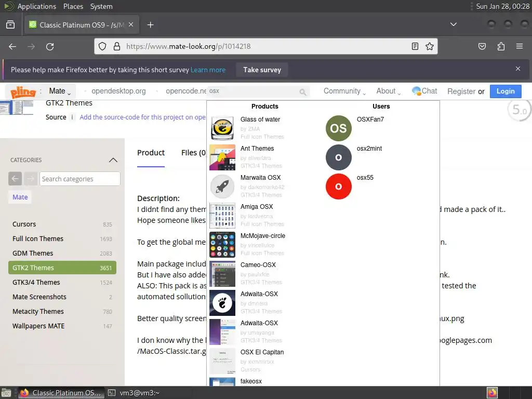The image size is (532, 399).
Task: Click the Take survey button
Action: [x=262, y=70]
